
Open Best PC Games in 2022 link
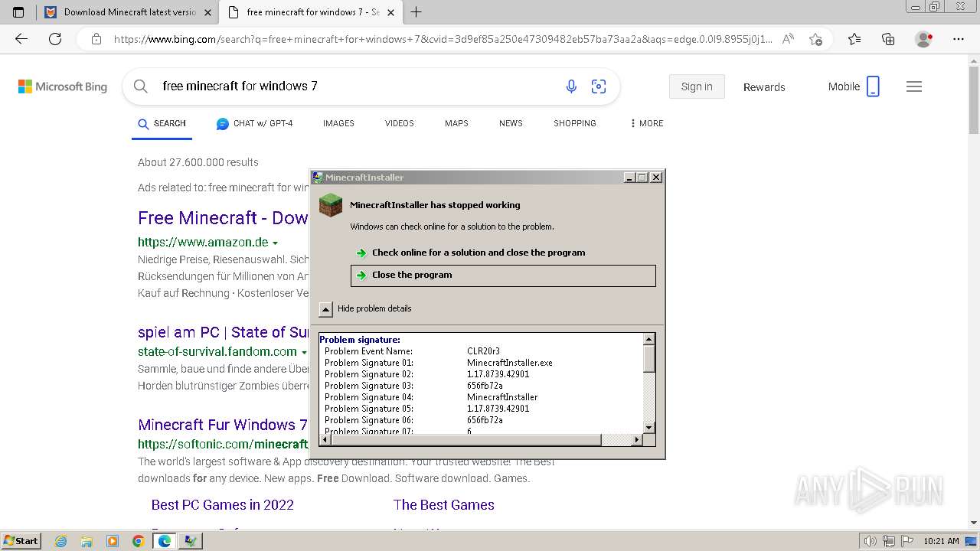pos(223,505)
